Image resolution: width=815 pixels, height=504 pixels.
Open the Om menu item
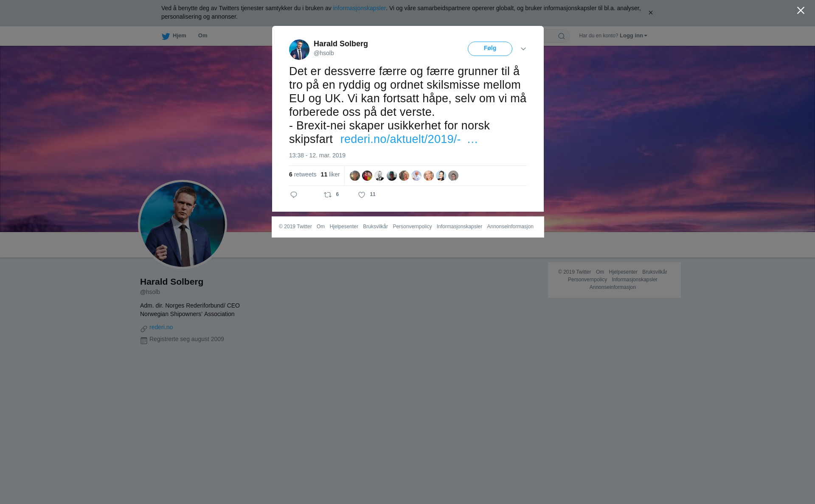pos(203,36)
